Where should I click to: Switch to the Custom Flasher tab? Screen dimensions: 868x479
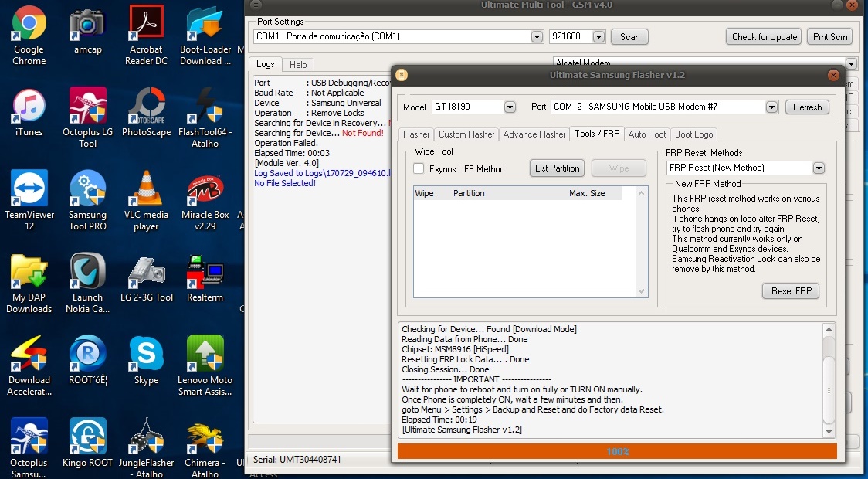click(466, 134)
